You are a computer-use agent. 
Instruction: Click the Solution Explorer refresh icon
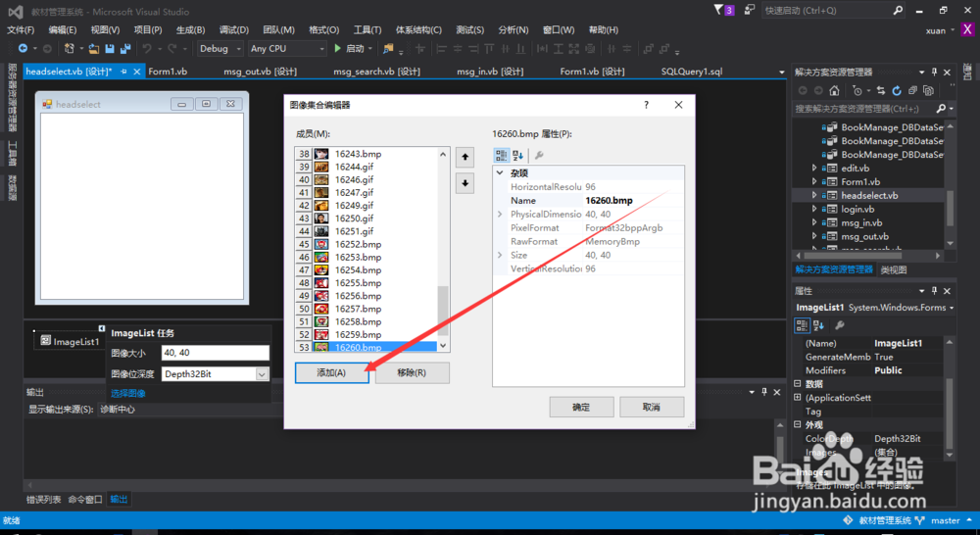pyautogui.click(x=897, y=90)
